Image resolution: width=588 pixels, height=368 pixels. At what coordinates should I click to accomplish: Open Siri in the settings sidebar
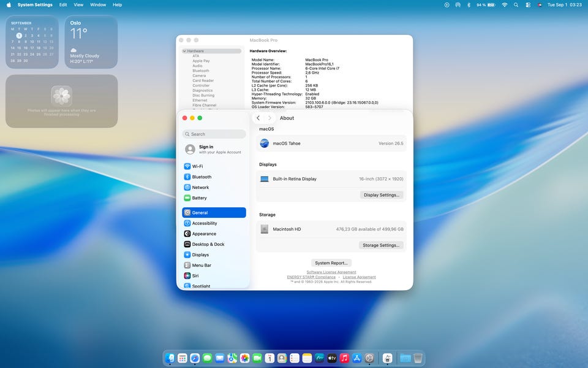click(x=214, y=275)
